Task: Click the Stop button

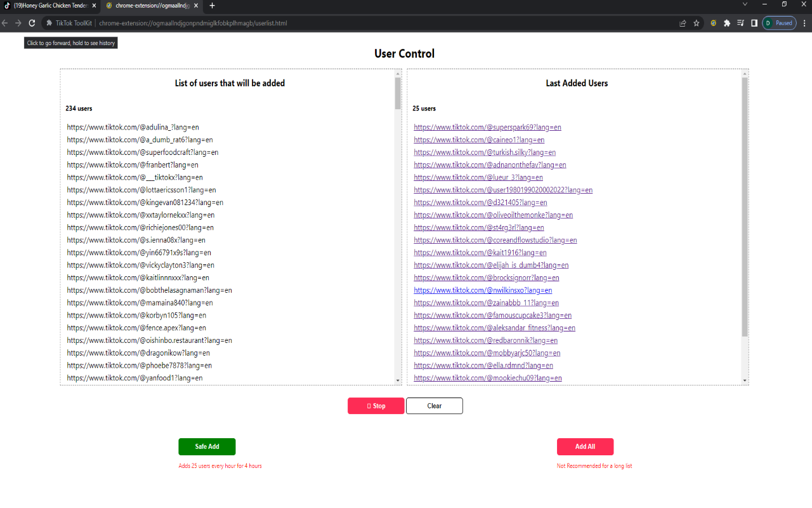Action: pos(376,406)
